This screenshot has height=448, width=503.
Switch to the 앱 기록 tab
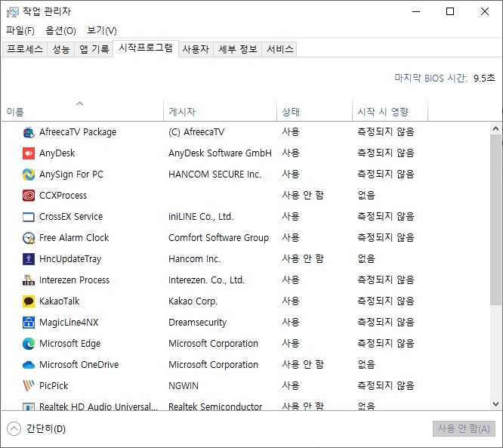tap(94, 49)
